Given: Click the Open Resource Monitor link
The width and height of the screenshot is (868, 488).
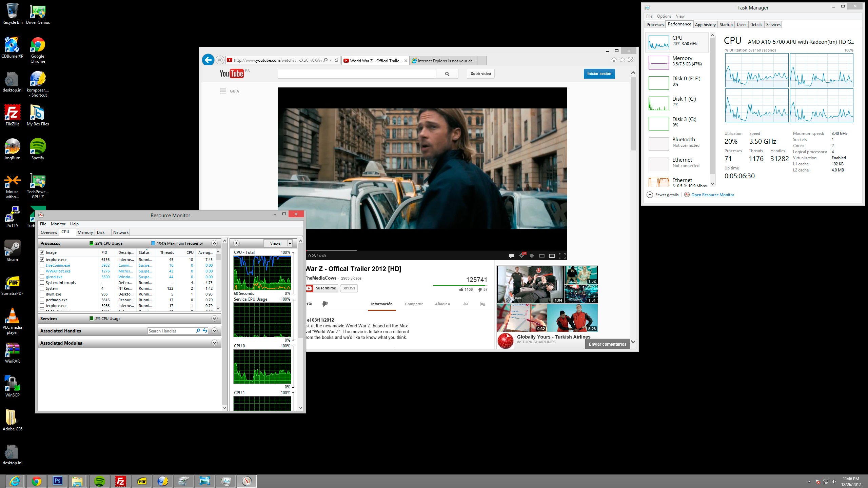Looking at the screenshot, I should (x=712, y=195).
